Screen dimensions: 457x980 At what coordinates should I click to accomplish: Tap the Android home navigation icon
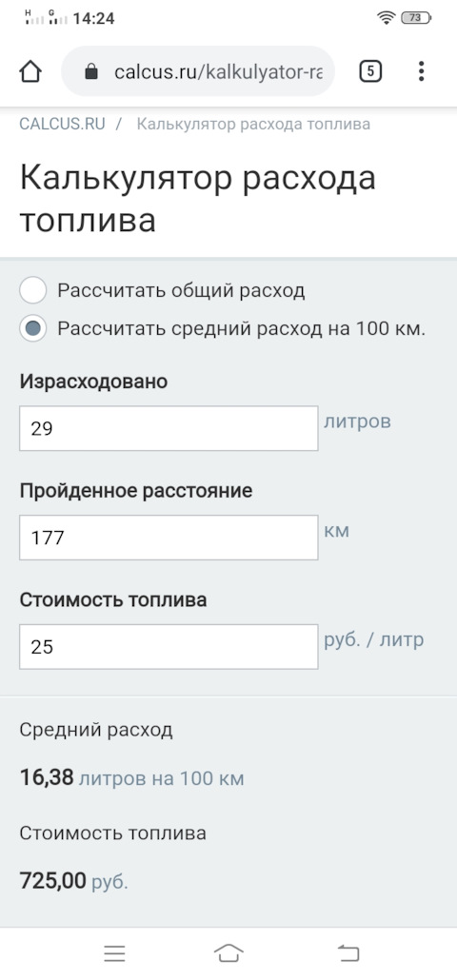(x=228, y=952)
